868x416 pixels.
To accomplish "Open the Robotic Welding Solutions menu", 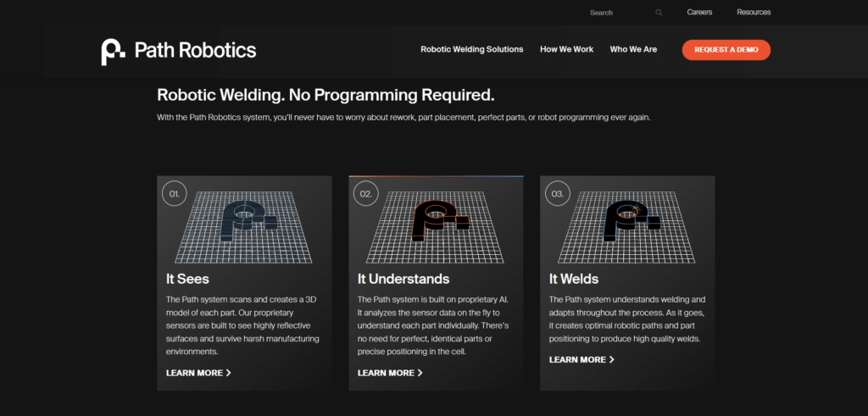I will [x=471, y=49].
